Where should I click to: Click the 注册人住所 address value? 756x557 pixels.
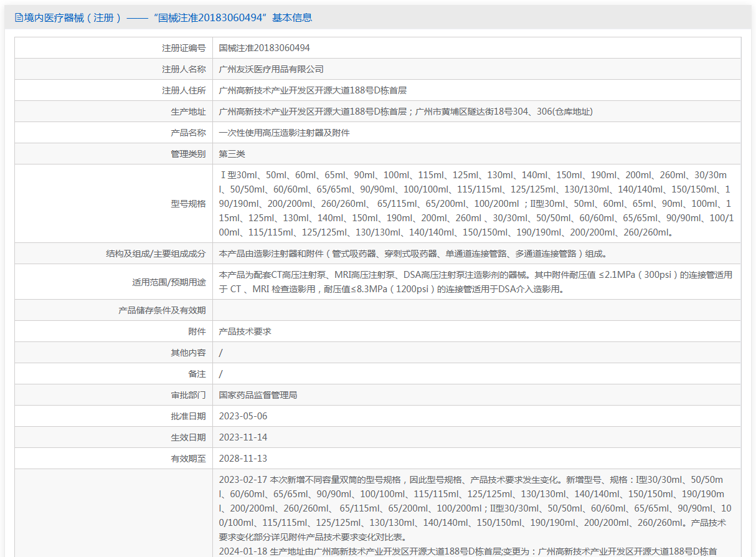pos(313,90)
